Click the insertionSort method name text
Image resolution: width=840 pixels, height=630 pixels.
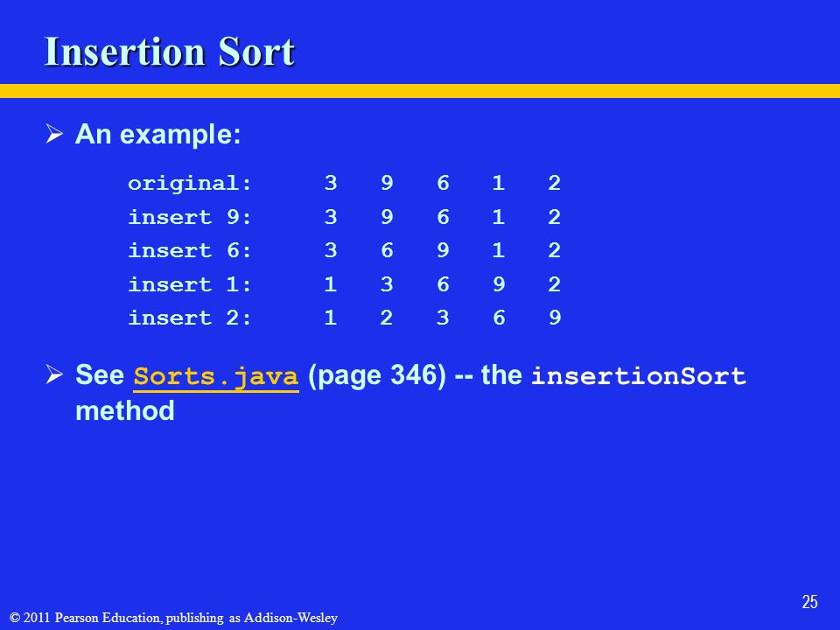point(639,375)
